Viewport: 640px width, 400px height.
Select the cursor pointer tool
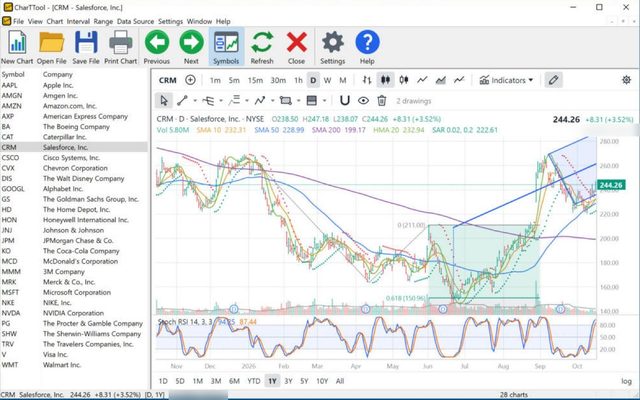[x=164, y=100]
